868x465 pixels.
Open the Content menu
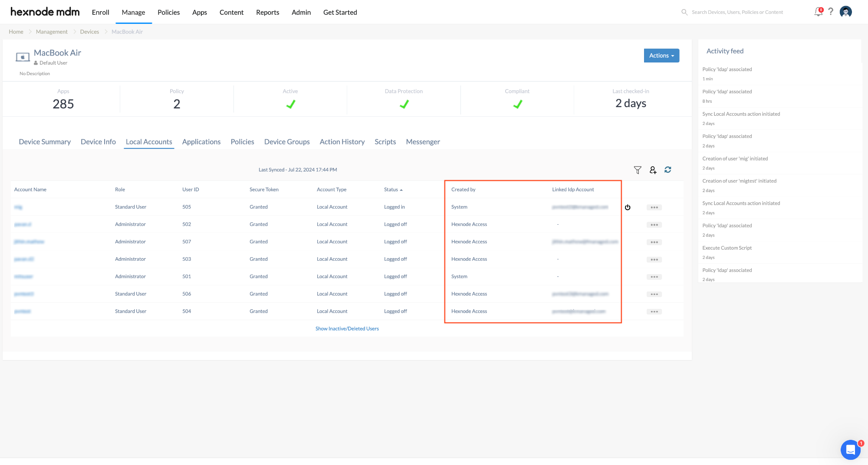231,12
